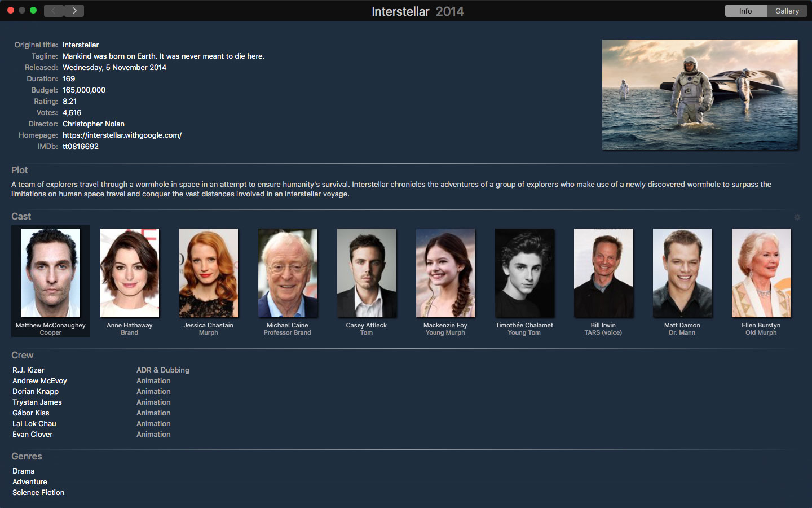Go back with the left arrow button
812x508 pixels.
[54, 11]
